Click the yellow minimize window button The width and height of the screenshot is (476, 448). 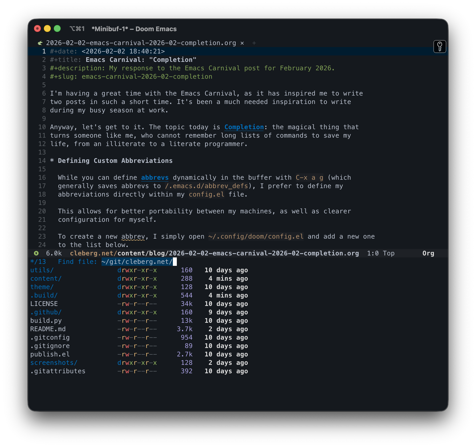[47, 29]
